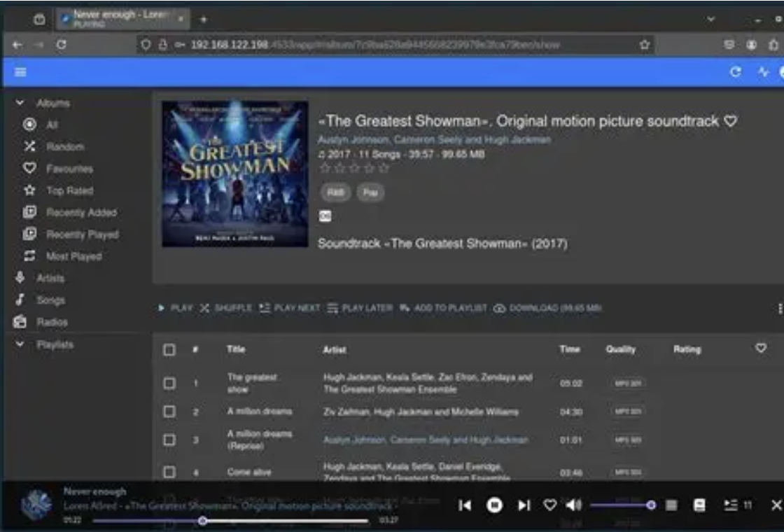Viewport: 784px width, 532px height.
Task: Mute the player volume icon
Action: pyautogui.click(x=573, y=505)
